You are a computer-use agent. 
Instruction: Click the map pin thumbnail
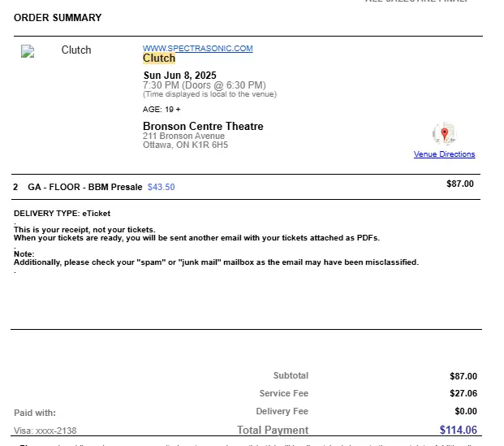[x=444, y=133]
